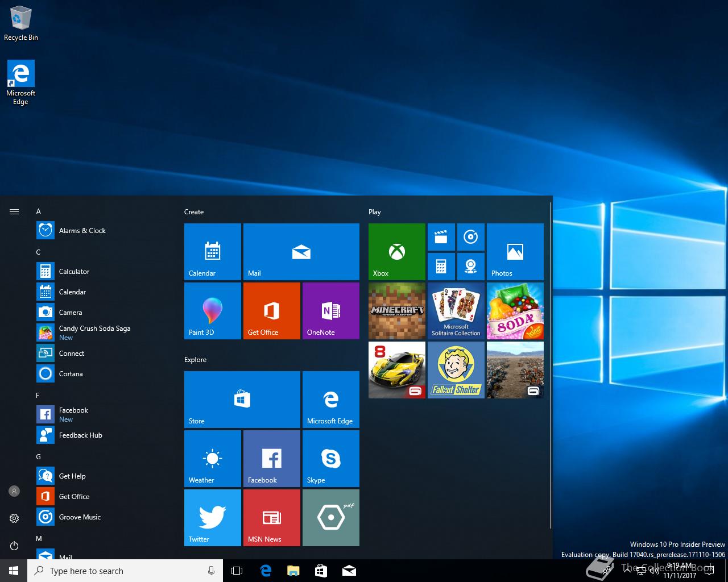
Task: Click the user account icon in Start
Action: [x=14, y=491]
